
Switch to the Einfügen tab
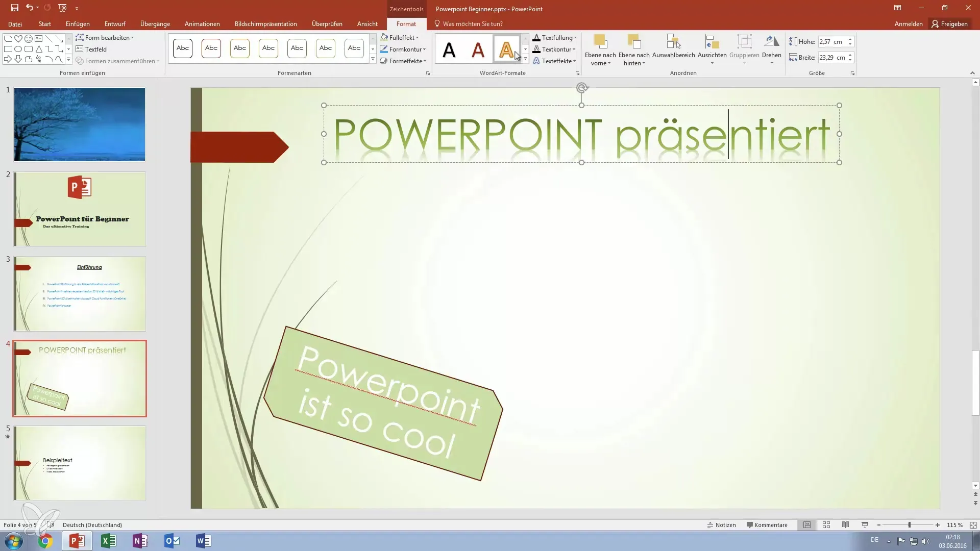(x=78, y=24)
